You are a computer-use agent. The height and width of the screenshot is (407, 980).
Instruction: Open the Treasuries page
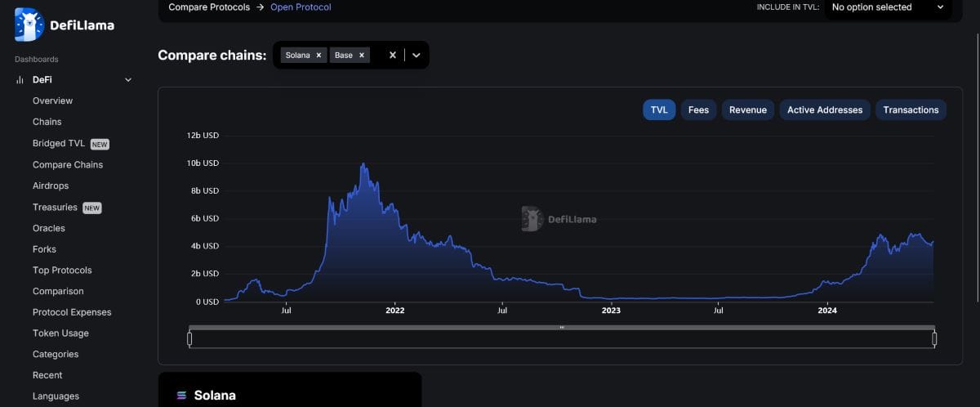(55, 207)
